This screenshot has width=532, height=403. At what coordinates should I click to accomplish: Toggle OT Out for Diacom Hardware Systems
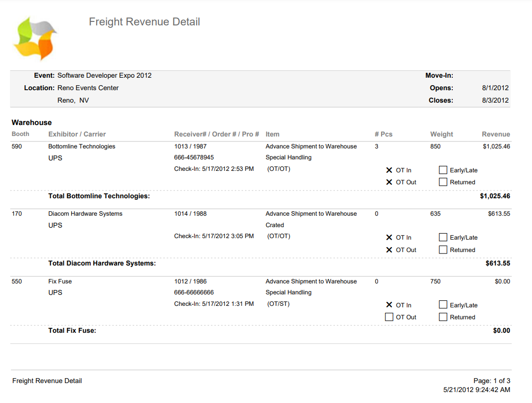tap(390, 250)
